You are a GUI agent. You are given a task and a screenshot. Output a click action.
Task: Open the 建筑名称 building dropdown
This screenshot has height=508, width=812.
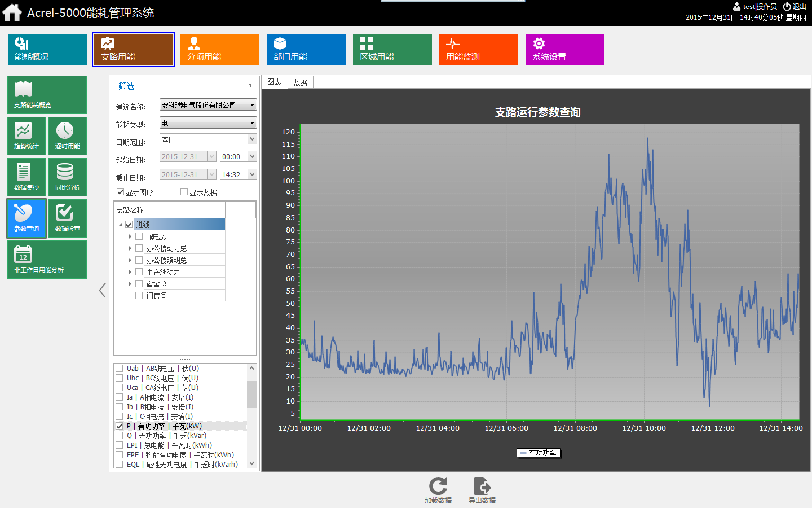pyautogui.click(x=252, y=105)
